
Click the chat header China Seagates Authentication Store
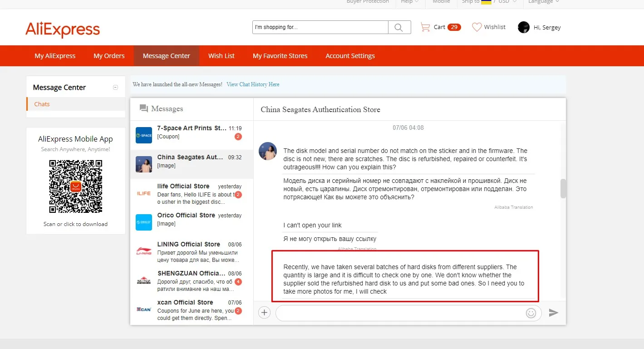point(320,109)
